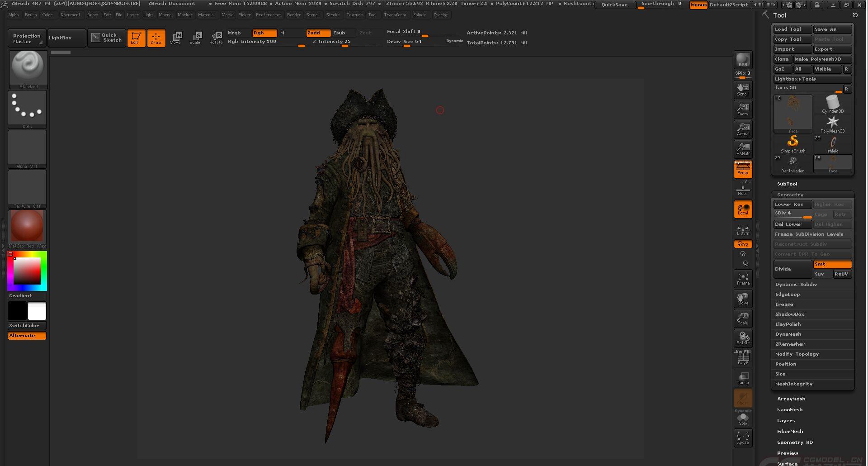Click the Zoom canvas icon
The height and width of the screenshot is (466, 868).
(743, 109)
